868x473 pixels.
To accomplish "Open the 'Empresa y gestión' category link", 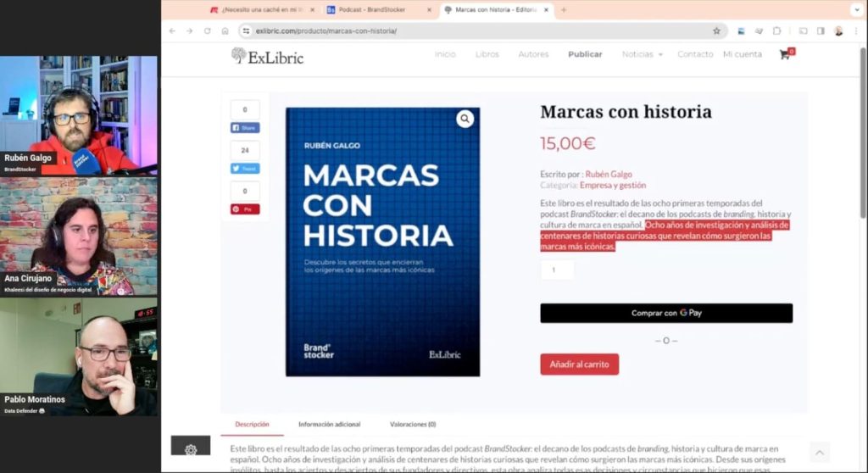I will 613,185.
